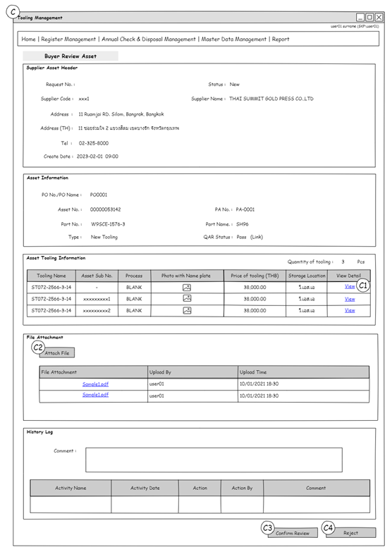Open photo icon for tooling row with Asset Sub No. '-'
Viewport: 392px width, 552px height.
(187, 288)
